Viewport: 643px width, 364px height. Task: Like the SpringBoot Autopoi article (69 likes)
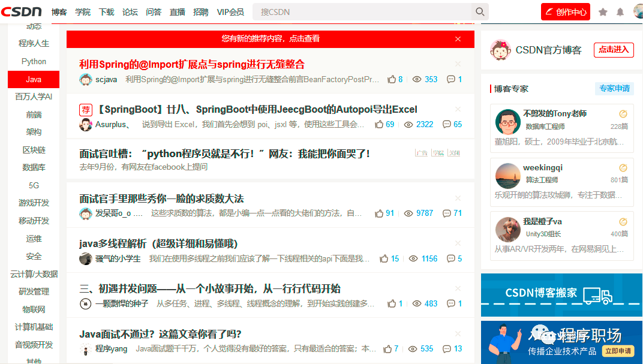[379, 124]
